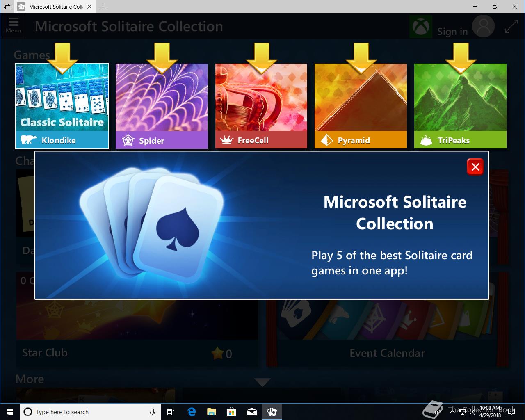This screenshot has width=525, height=420.
Task: Close the Microsoft Solitaire Collection popup
Action: point(475,167)
